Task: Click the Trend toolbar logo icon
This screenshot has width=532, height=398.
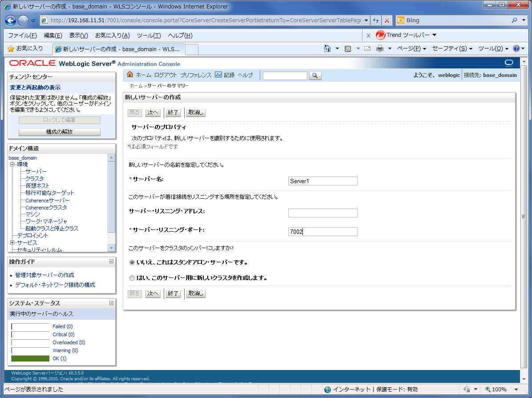Action: [380, 35]
